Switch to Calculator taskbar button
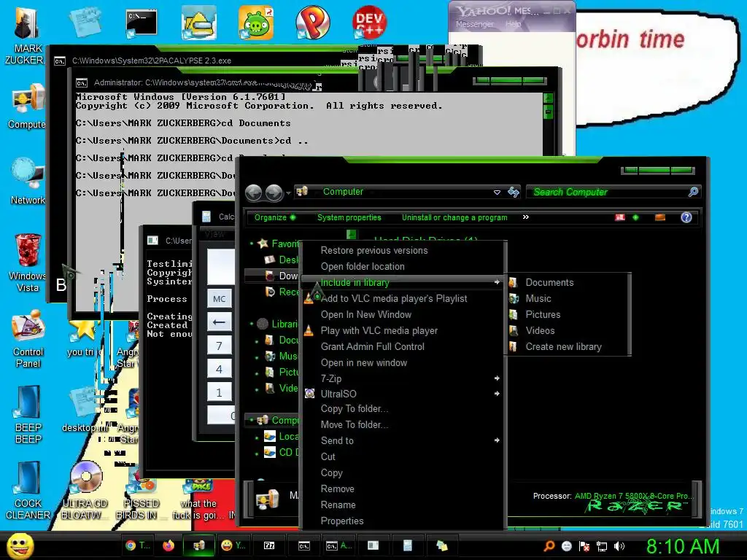Screen dimensions: 747x560 tap(407, 545)
